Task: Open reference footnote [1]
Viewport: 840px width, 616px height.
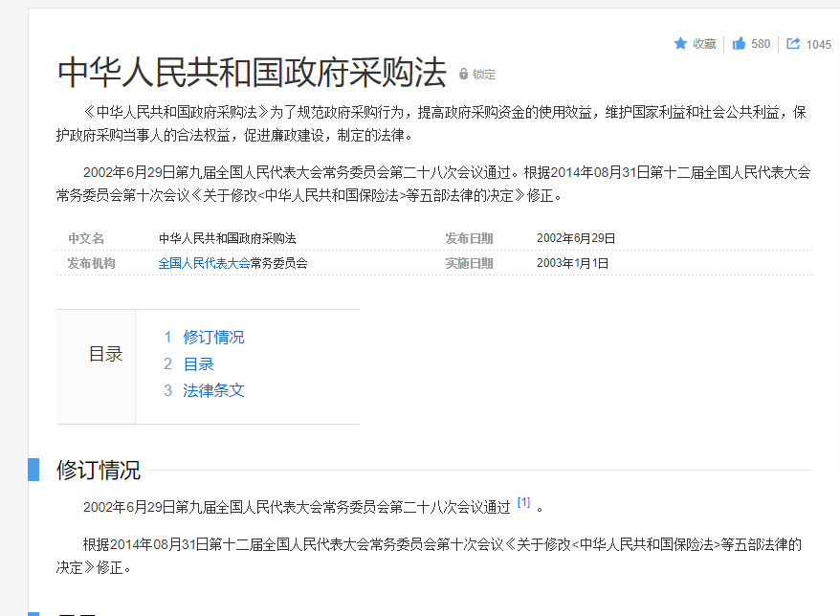Action: coord(523,502)
